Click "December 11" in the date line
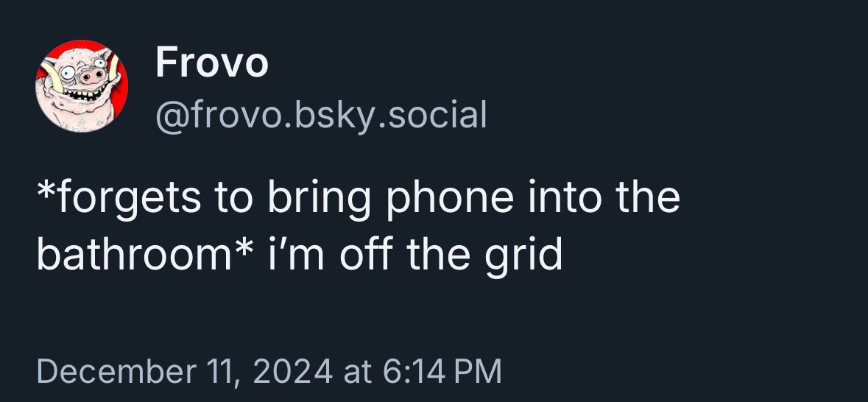Screen dimensions: 868x402 click(139, 370)
